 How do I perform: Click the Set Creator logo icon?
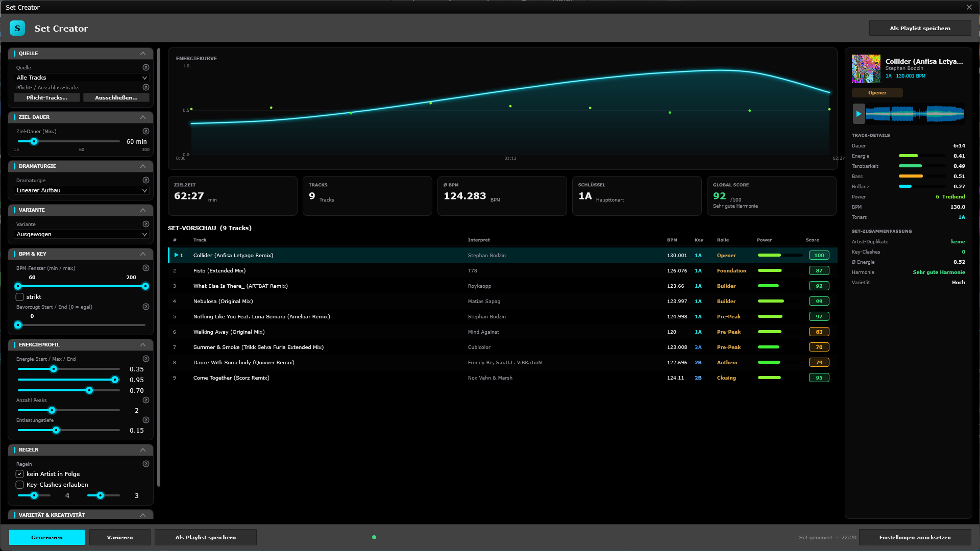click(17, 29)
